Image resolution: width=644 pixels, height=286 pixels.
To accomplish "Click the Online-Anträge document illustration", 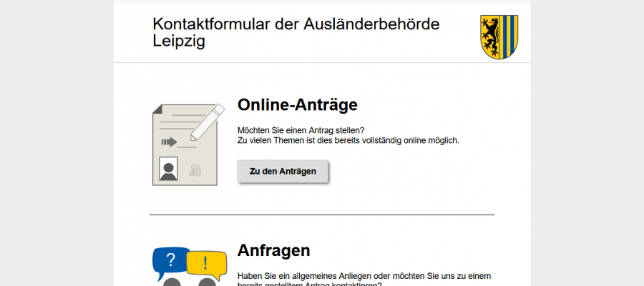I will click(x=189, y=144).
